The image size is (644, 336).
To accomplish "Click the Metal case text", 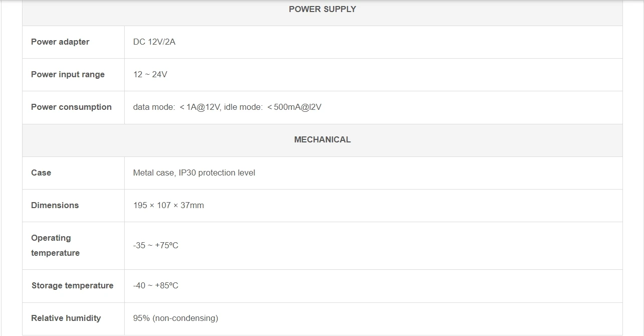I will (x=154, y=173).
